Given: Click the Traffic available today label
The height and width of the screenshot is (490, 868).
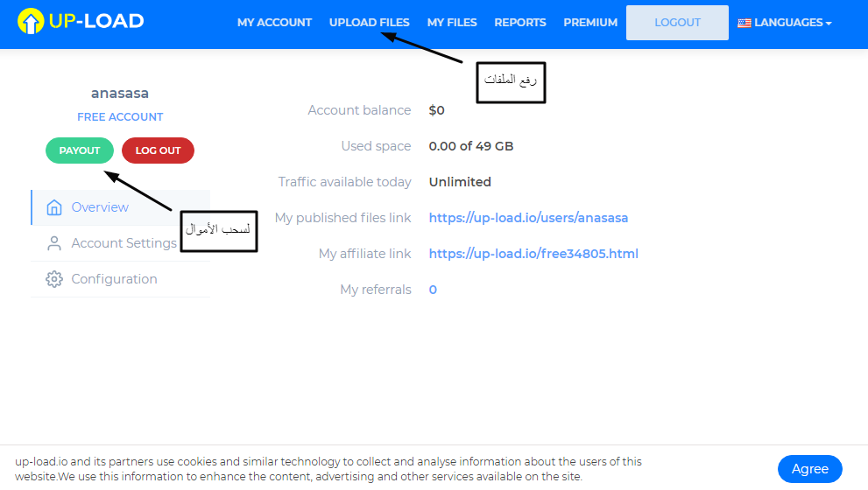Looking at the screenshot, I should click(344, 182).
